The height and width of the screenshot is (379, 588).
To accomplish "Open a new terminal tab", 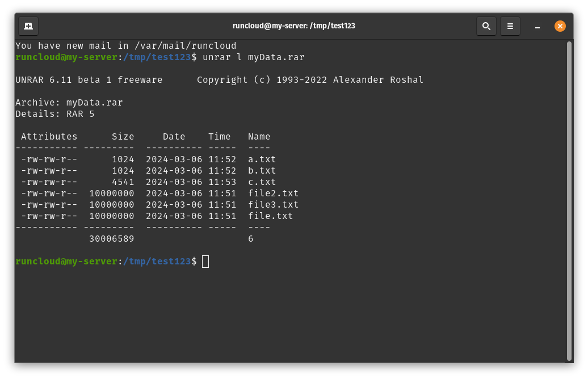I will point(28,26).
